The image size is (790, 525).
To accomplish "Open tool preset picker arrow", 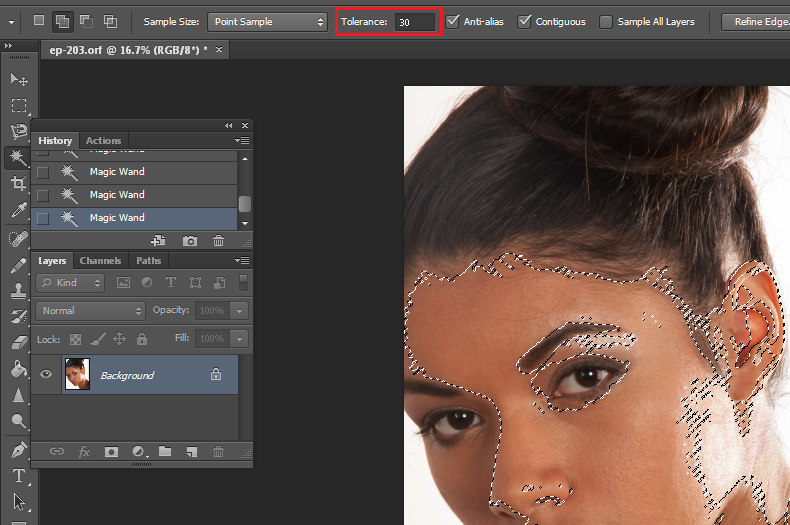I will 11,23.
